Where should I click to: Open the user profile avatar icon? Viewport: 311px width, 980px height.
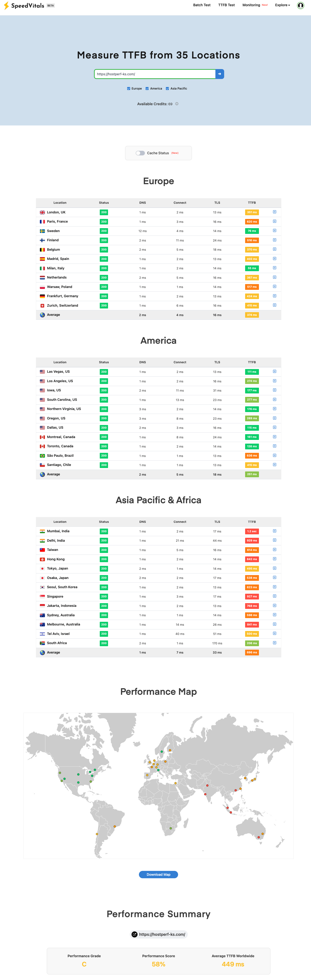300,5
